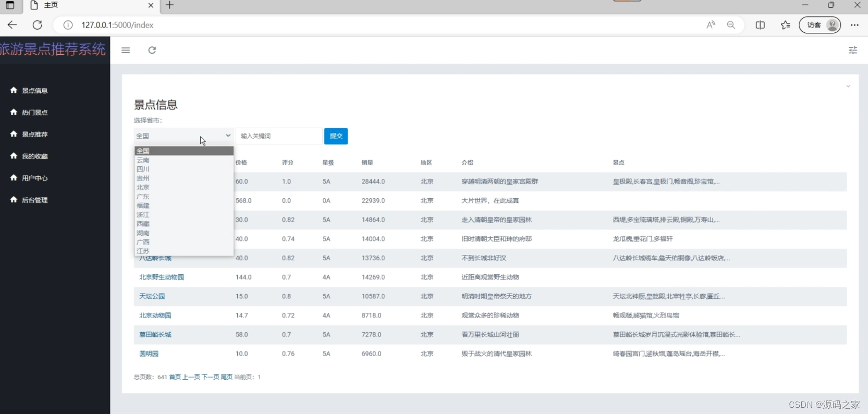Click the 介绍 column header
The image size is (868, 414).
[467, 163]
